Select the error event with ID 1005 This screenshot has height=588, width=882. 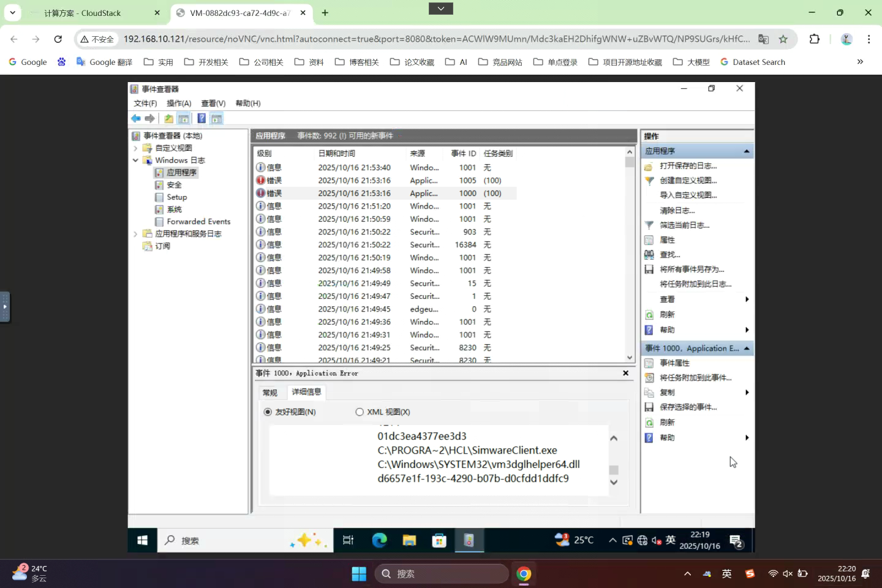tap(385, 181)
